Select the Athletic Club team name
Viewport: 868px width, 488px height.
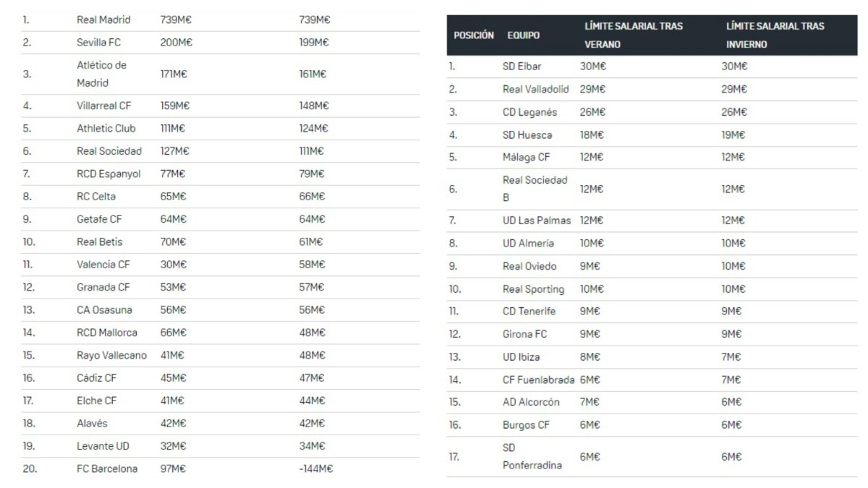tap(106, 128)
